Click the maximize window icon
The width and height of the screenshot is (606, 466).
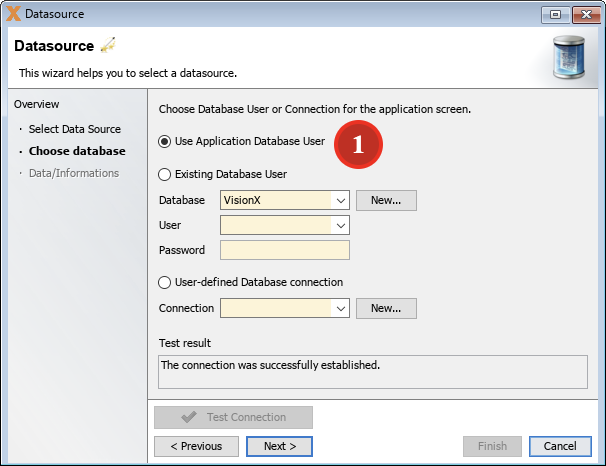[x=555, y=15]
